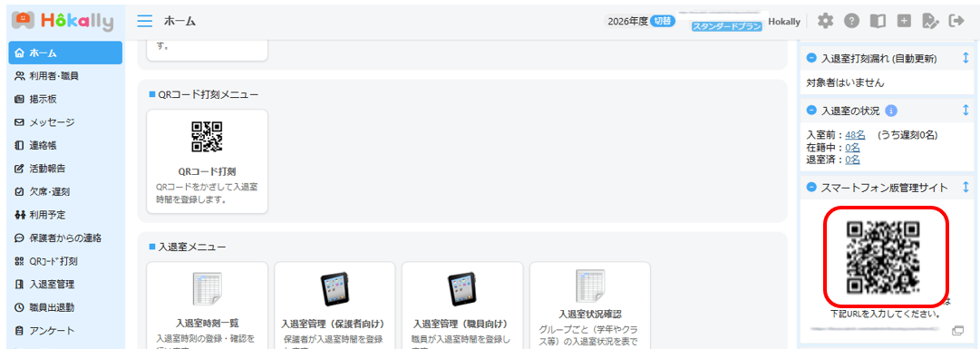Collapse the 入退室の状況 panel minus icon

[x=811, y=110]
